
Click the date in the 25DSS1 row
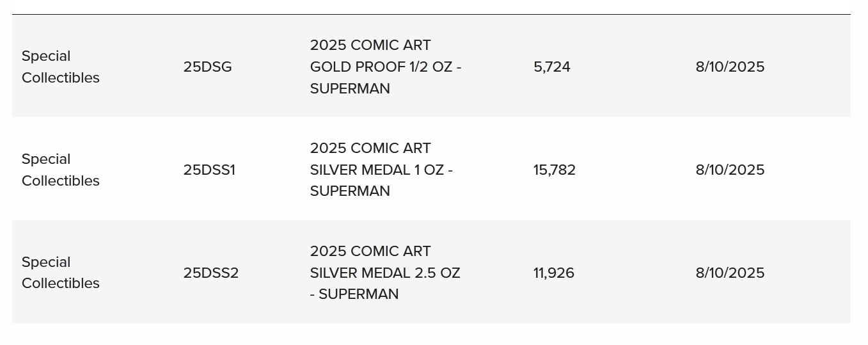[x=730, y=170]
